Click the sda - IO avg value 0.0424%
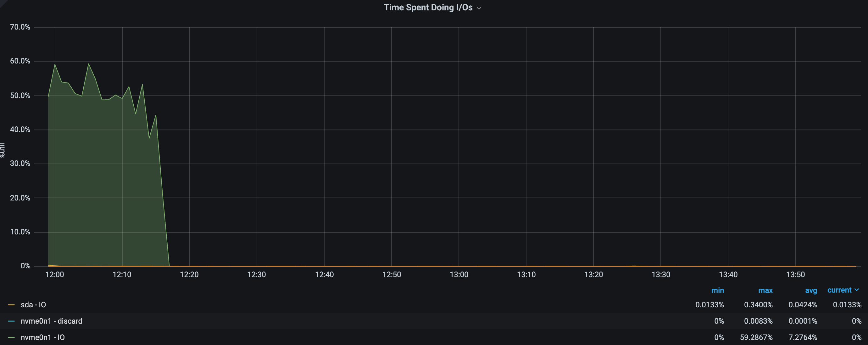 click(x=803, y=305)
